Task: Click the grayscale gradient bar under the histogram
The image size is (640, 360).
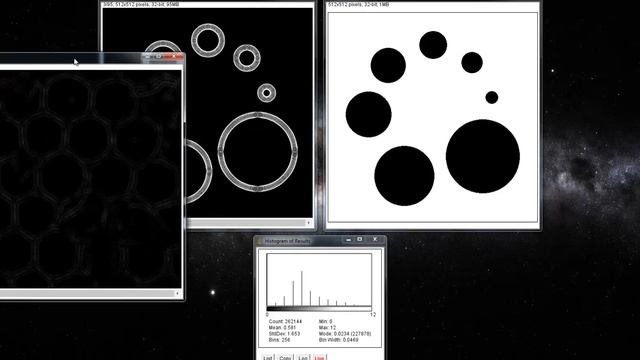Action: click(x=319, y=309)
